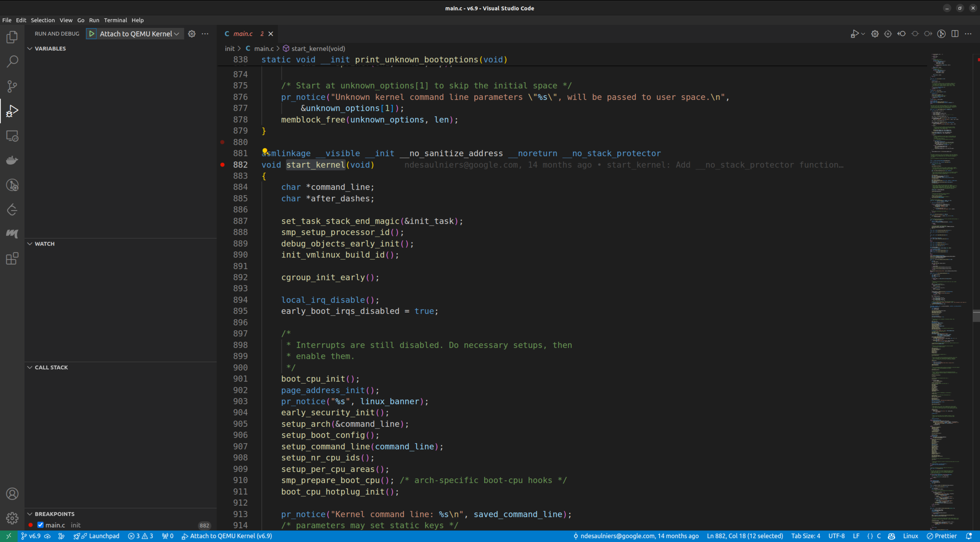Image resolution: width=980 pixels, height=542 pixels.
Task: Open Manage gear at activity bar bottom
Action: coord(12,518)
